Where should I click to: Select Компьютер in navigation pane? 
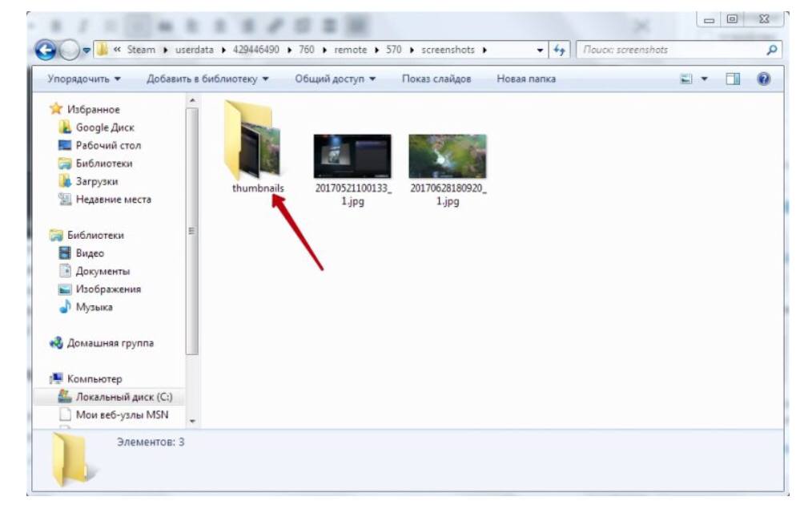pos(94,379)
